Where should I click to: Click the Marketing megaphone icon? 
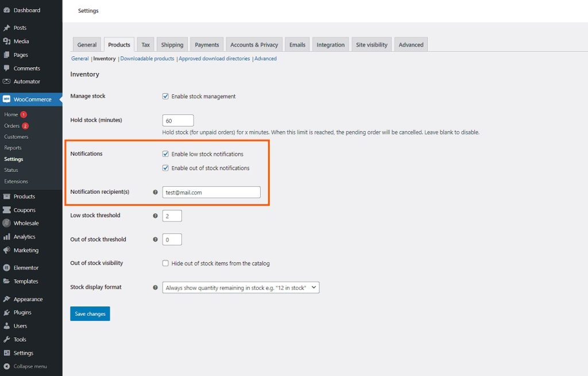pos(7,250)
